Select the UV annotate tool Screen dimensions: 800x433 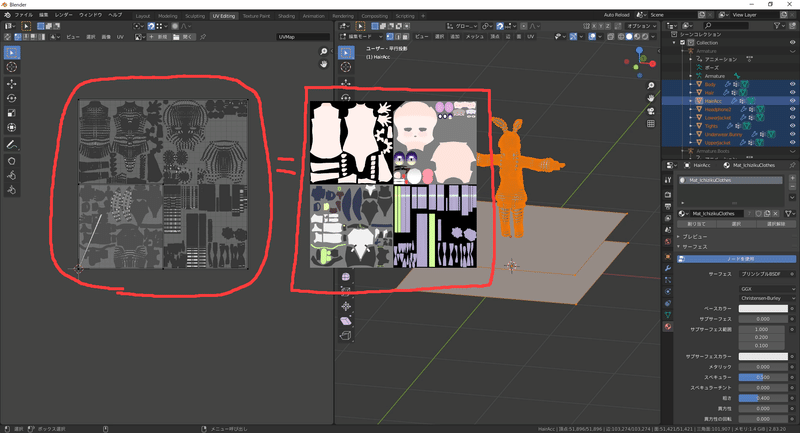11,145
